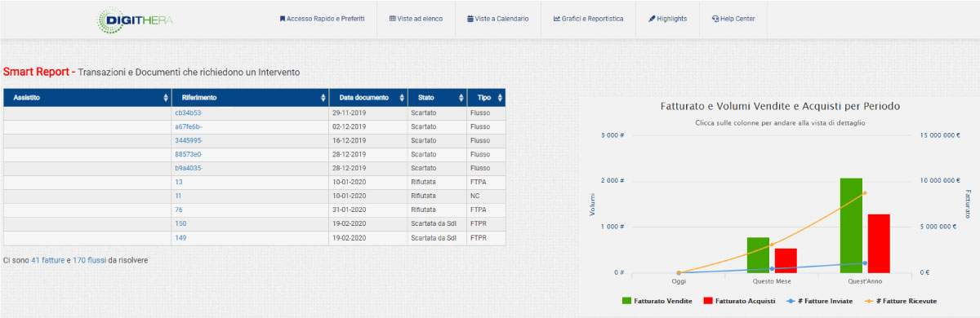Open Viste a Calendario menu
Screen dimensions: 980x318
[x=497, y=19]
